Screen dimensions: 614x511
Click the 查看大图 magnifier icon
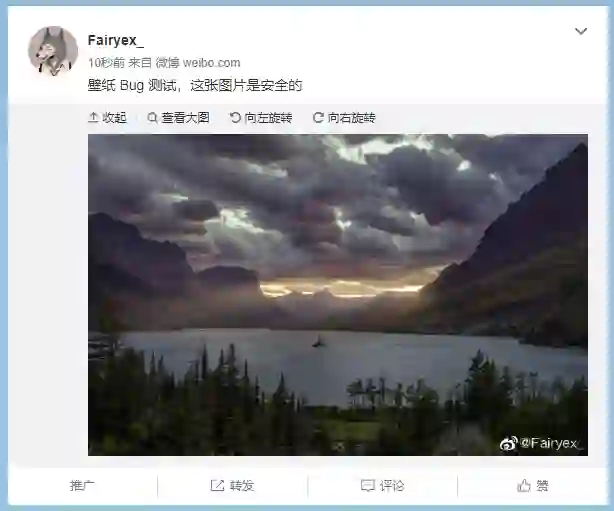(x=152, y=117)
